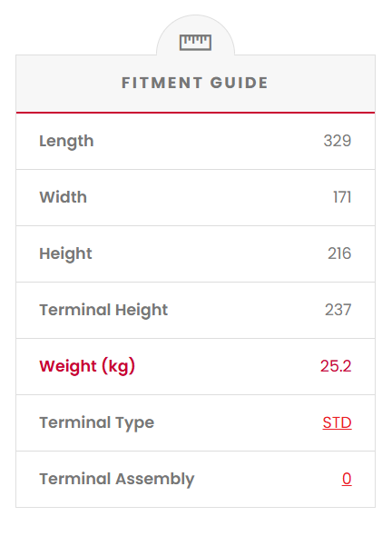The height and width of the screenshot is (536, 392).
Task: Click the red divider under the header
Action: click(195, 112)
